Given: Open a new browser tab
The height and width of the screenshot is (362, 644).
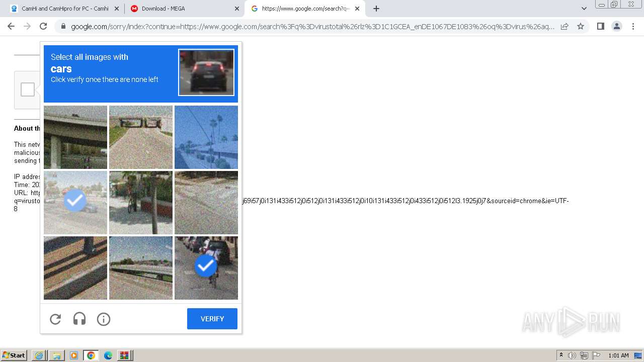Looking at the screenshot, I should [x=376, y=9].
